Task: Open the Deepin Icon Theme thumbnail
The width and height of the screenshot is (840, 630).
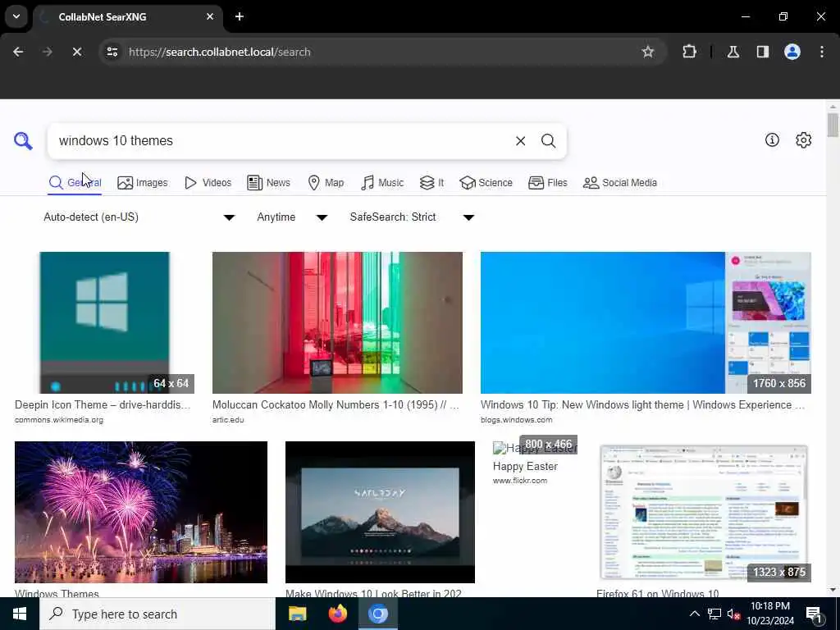Action: [104, 322]
